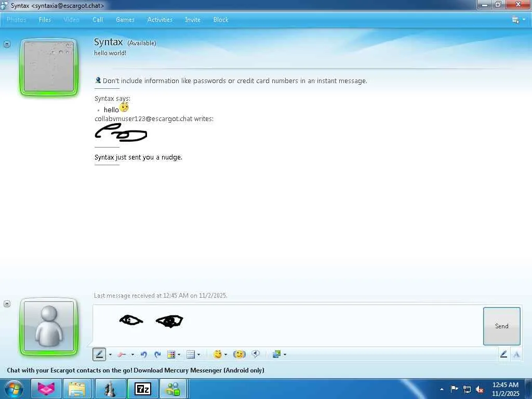The width and height of the screenshot is (532, 399).
Task: Open the Photos menu
Action: (16, 20)
